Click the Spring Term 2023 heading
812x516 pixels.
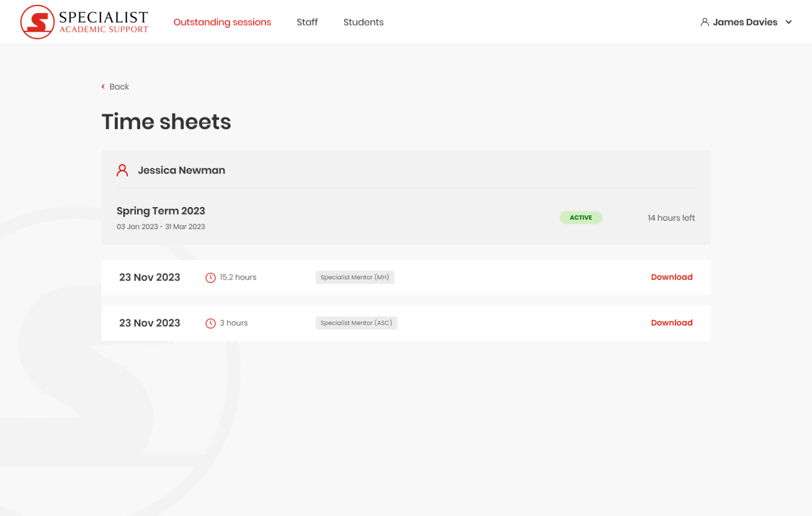click(x=161, y=211)
